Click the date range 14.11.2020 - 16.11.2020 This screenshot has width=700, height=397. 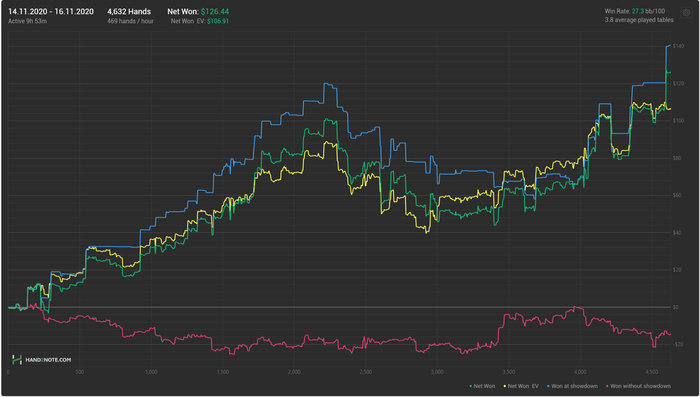(x=51, y=12)
